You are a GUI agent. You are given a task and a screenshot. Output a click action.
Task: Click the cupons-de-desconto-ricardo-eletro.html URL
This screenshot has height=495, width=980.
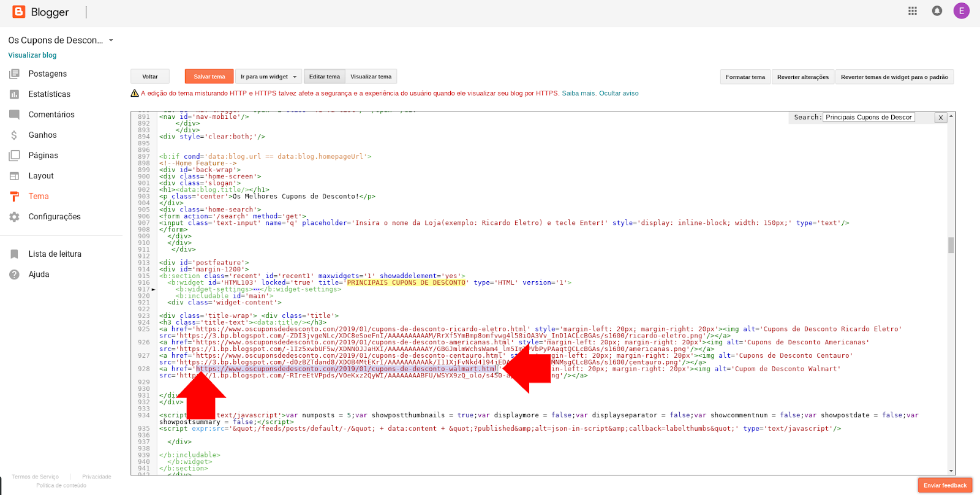click(361, 329)
